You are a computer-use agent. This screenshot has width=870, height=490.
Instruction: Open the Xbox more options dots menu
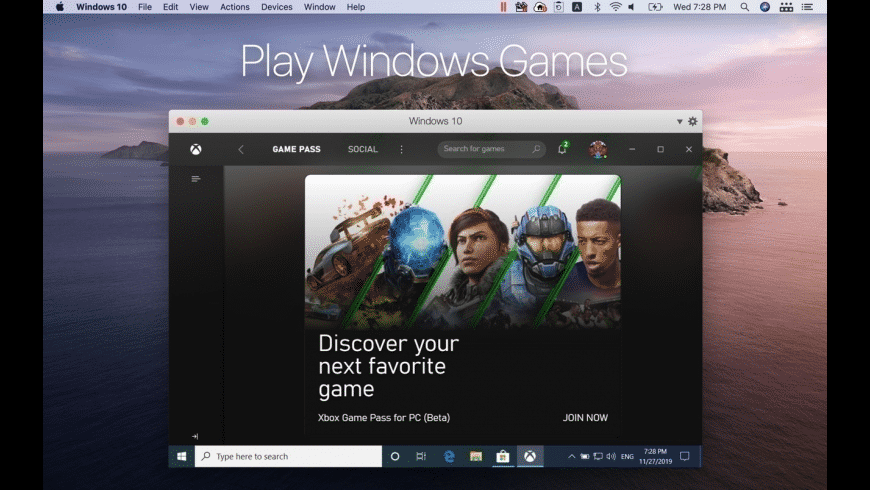(x=402, y=149)
